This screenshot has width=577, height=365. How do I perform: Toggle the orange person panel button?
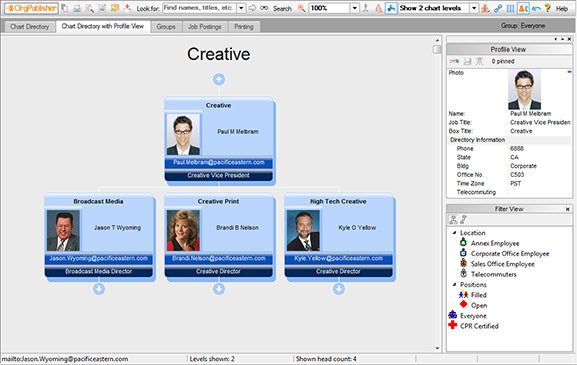click(523, 8)
